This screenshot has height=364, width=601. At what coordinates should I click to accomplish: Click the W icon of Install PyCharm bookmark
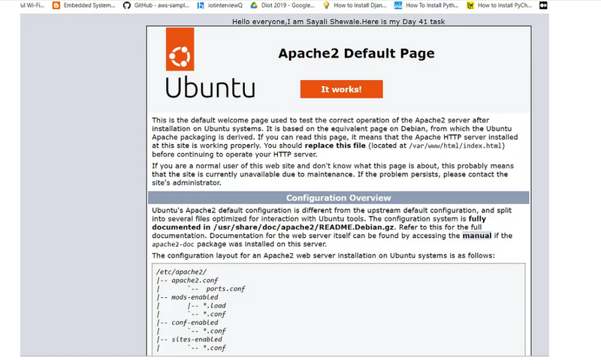click(470, 5)
